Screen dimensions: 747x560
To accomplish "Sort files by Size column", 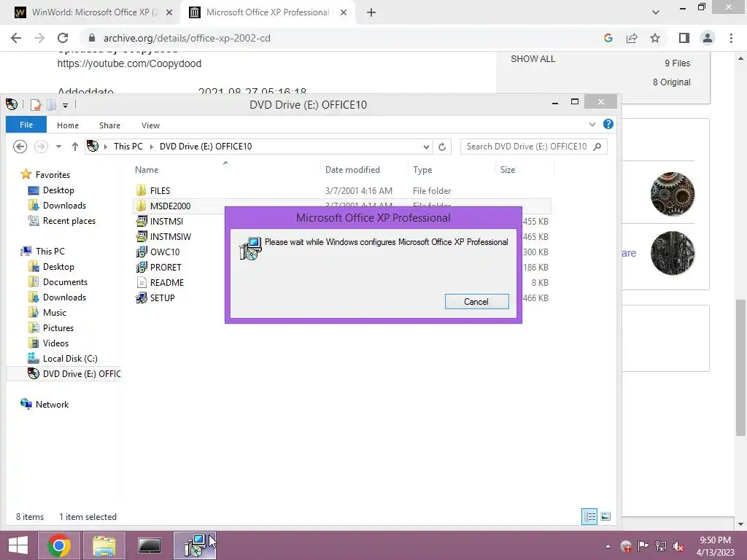I will tap(508, 169).
